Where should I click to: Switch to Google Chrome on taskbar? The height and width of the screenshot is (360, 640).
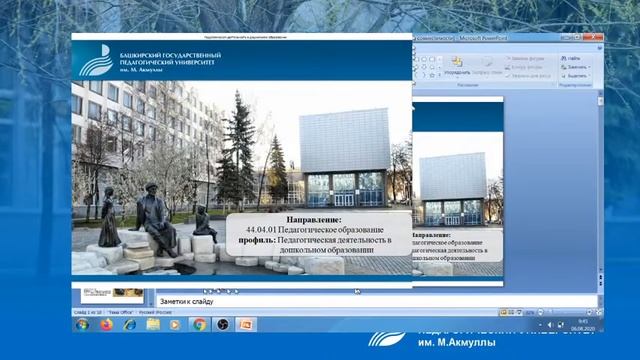(200, 324)
